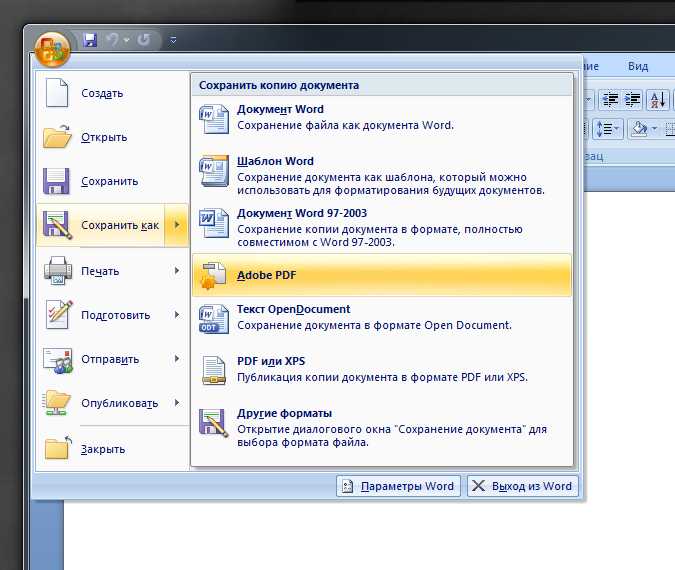Choose Сохранить menu entry
The width and height of the screenshot is (675, 570).
113,181
